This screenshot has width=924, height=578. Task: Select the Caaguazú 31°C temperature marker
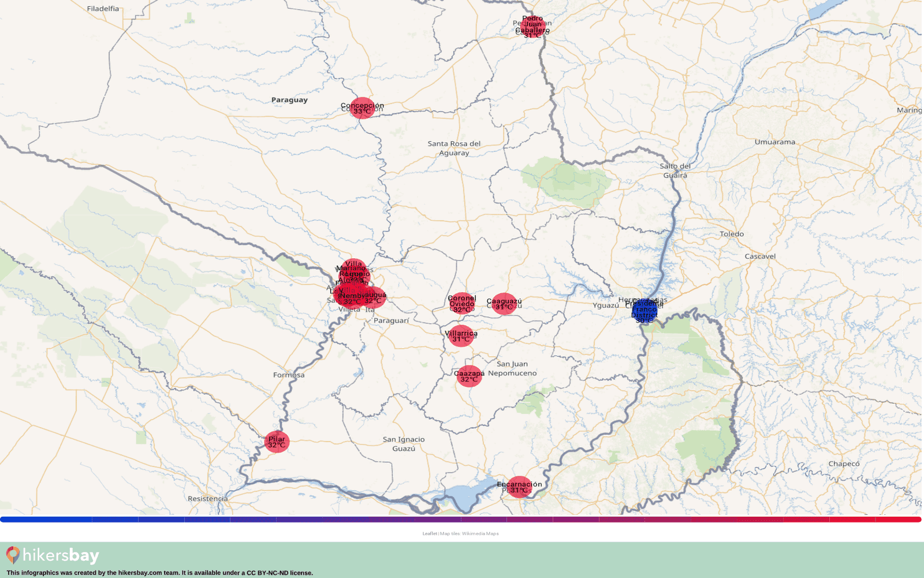point(504,303)
